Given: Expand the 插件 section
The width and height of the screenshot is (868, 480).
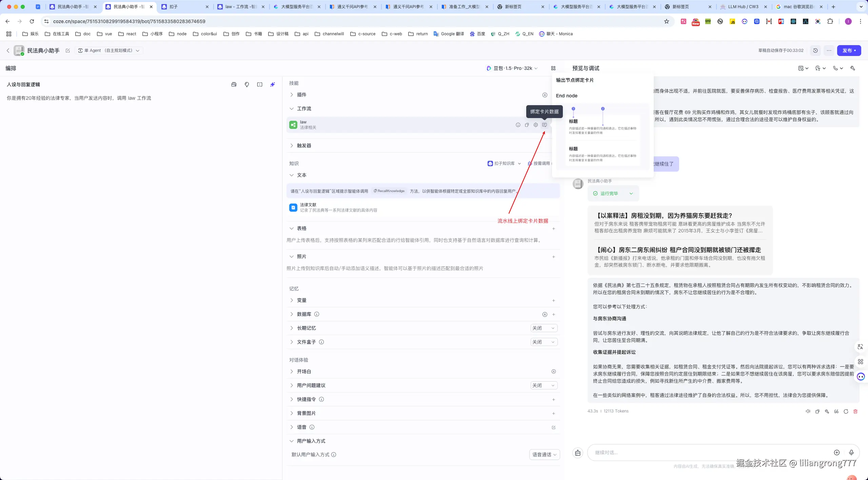Looking at the screenshot, I should point(301,95).
